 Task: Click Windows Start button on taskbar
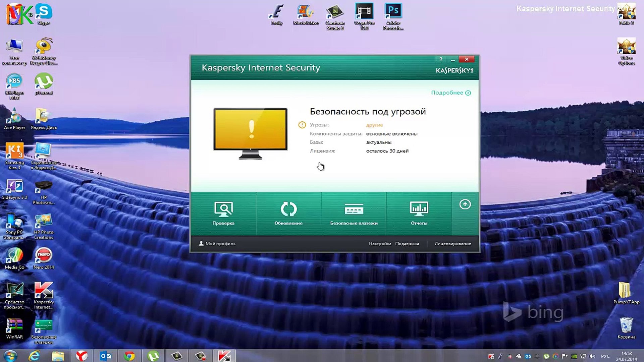10,356
